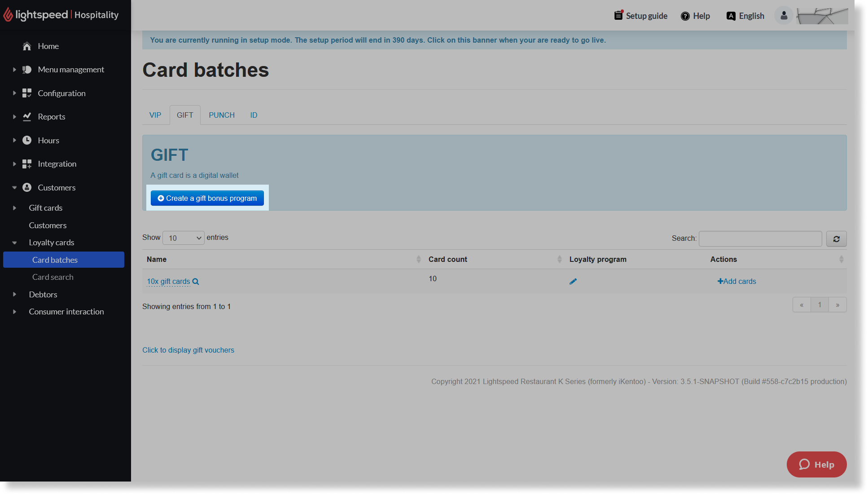
Task: Click the account logo image in top right
Action: tap(822, 16)
